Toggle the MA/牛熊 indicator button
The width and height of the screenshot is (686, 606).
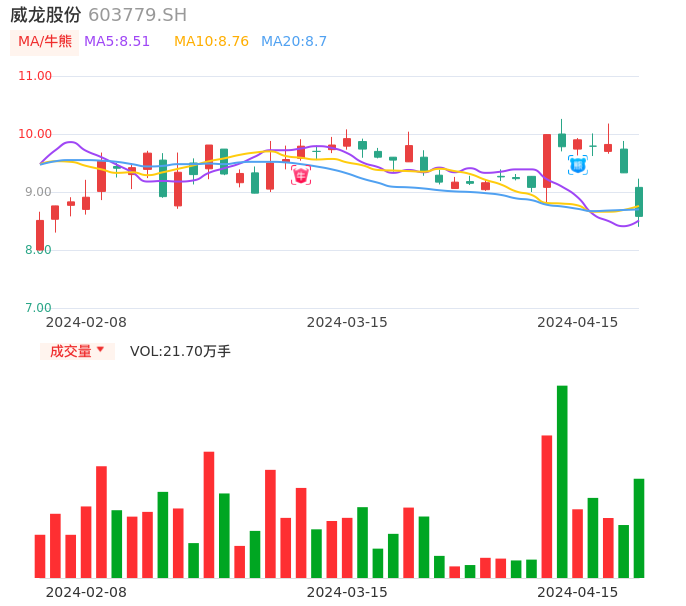pyautogui.click(x=45, y=42)
